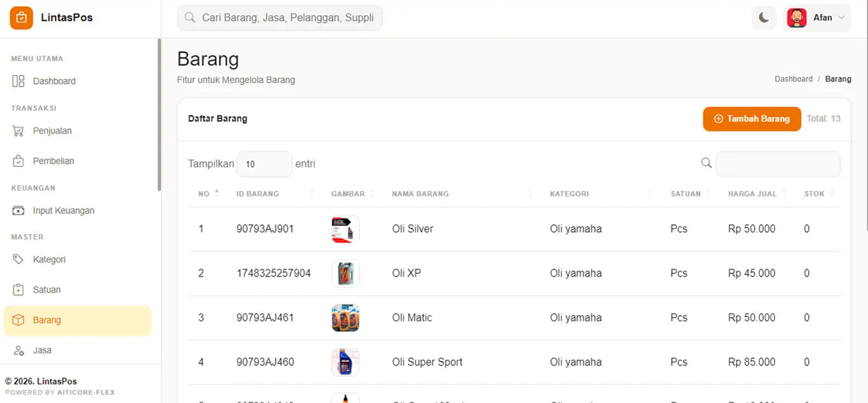This screenshot has width=868, height=403.
Task: Click the Jasa sidebar icon
Action: (18, 350)
